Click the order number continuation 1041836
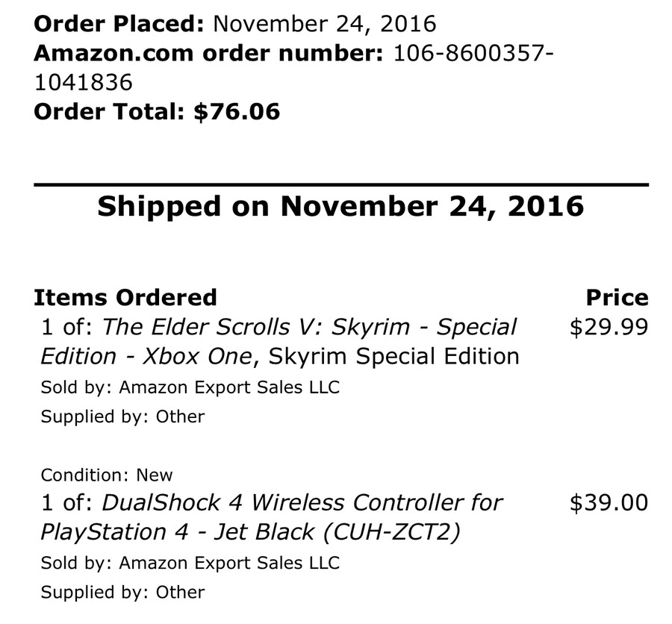 [84, 82]
